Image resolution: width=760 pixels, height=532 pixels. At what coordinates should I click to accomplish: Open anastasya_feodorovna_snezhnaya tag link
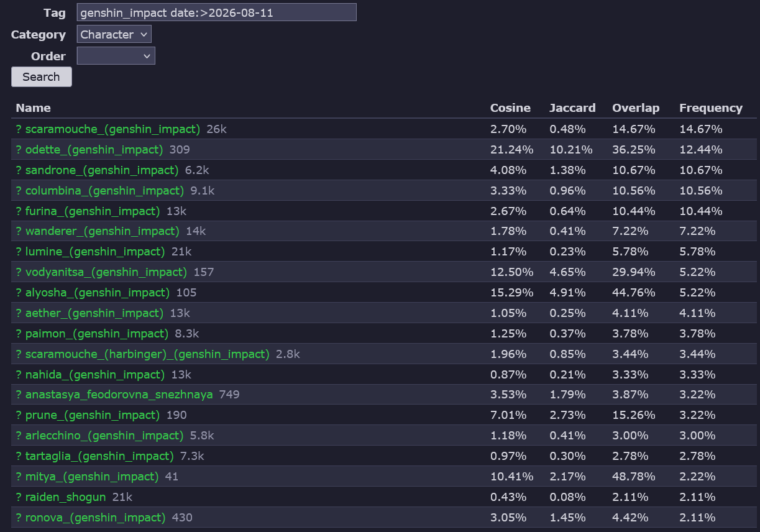tap(119, 395)
